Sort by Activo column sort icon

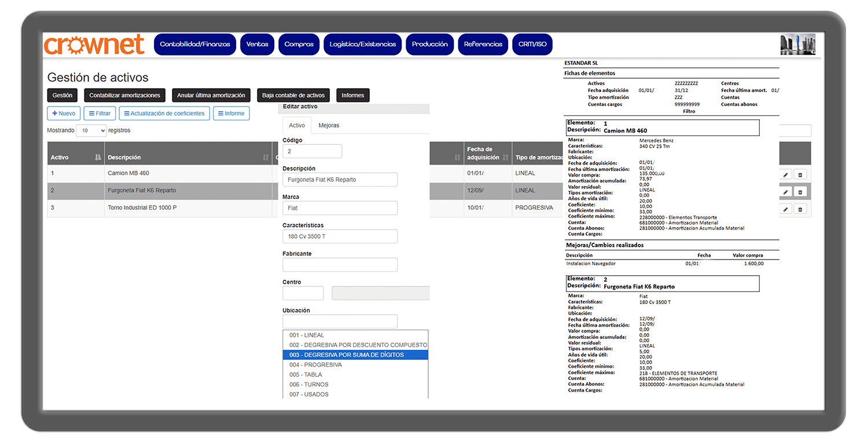98,158
